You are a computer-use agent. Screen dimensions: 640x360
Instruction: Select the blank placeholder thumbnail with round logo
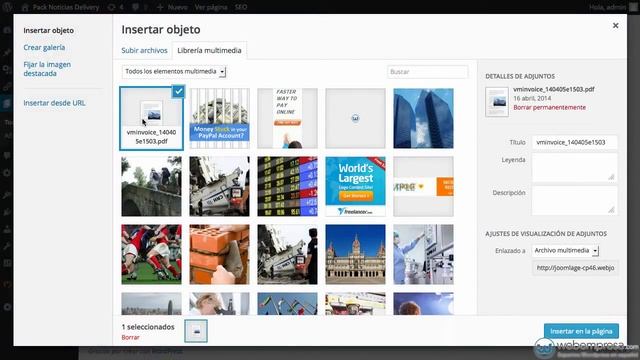pyautogui.click(x=356, y=118)
